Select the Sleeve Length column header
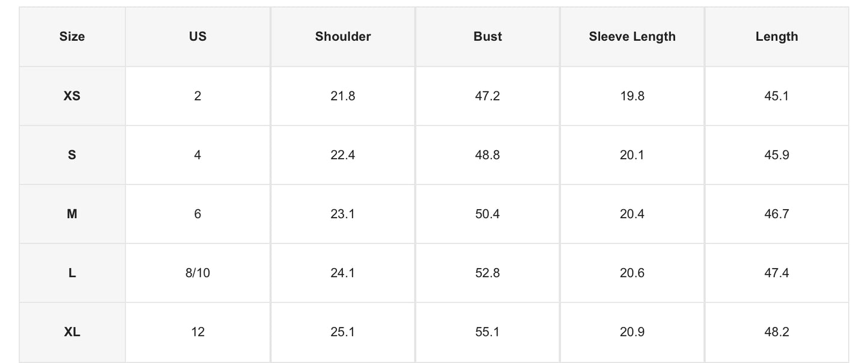 tap(632, 37)
